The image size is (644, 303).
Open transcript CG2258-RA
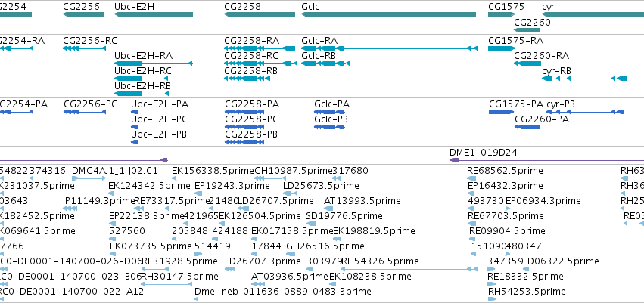click(260, 48)
